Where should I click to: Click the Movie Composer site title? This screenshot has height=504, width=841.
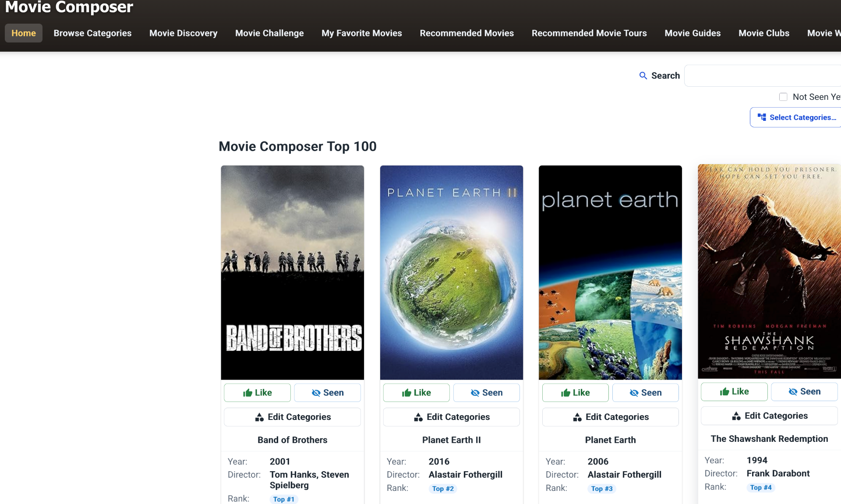pyautogui.click(x=69, y=7)
